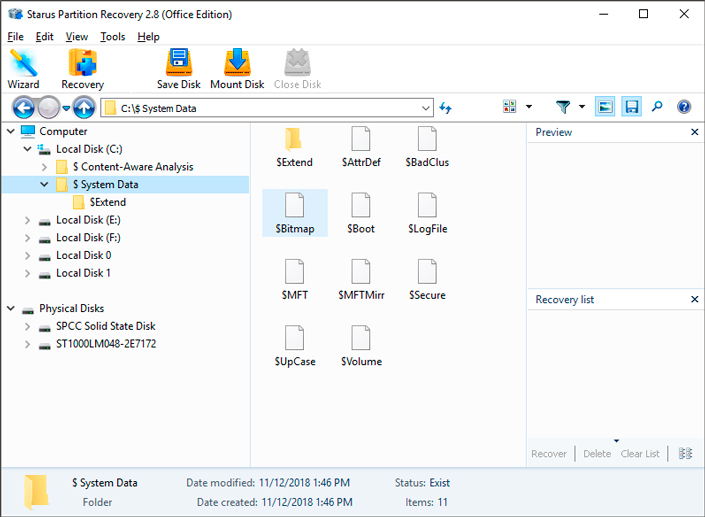Collapse the $ System Data node

(x=44, y=184)
